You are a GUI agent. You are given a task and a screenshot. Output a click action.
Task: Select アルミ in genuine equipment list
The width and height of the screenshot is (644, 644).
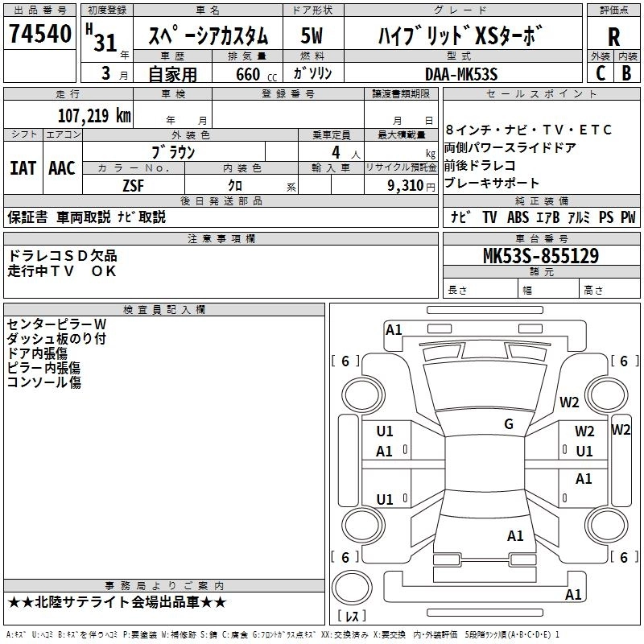pos(579,217)
